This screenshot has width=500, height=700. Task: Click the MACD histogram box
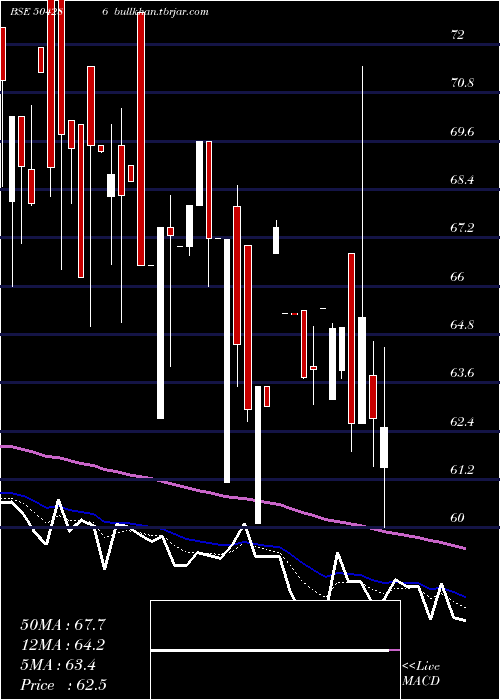pos(275,650)
